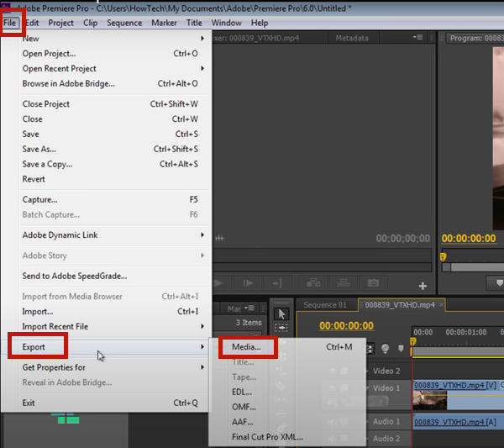Click the 00:00:01:00 ruler mark
This screenshot has height=448, width=504.
[465, 332]
